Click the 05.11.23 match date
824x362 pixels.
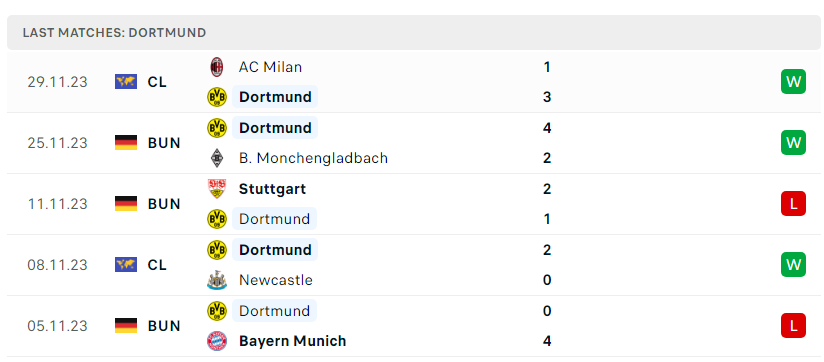coord(58,326)
